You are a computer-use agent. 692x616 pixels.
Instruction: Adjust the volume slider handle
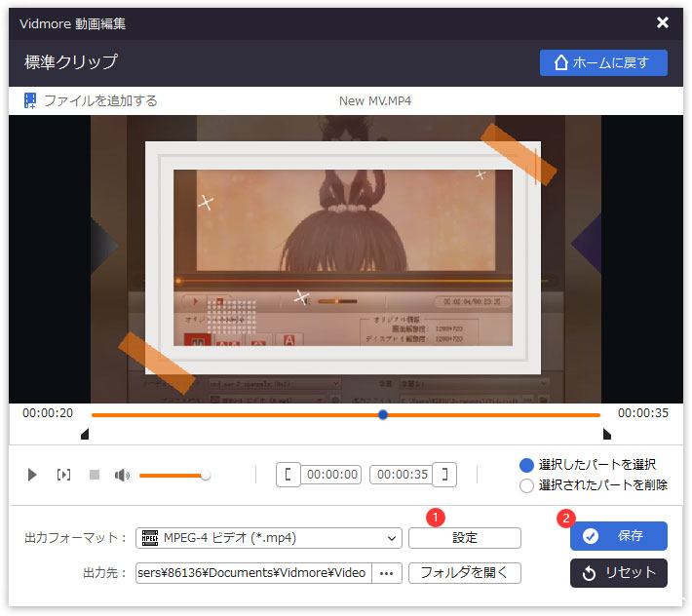tap(206, 476)
